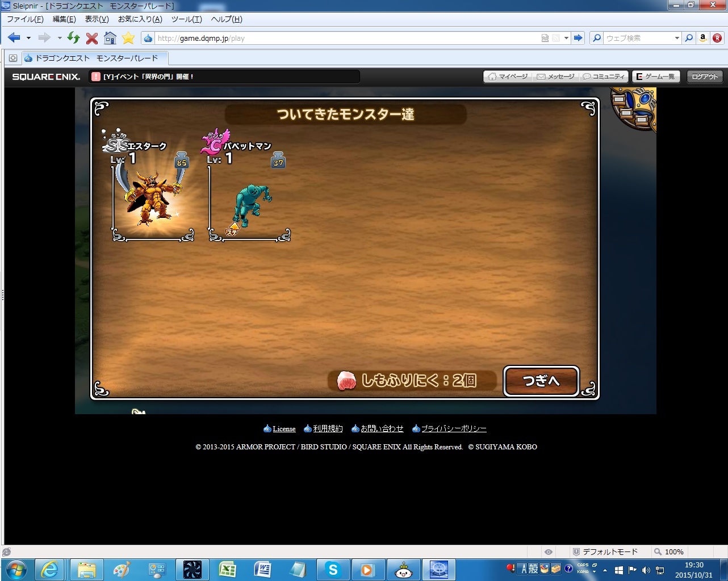Open the ゲーム一覧 game list
728x581 pixels.
[x=656, y=77]
